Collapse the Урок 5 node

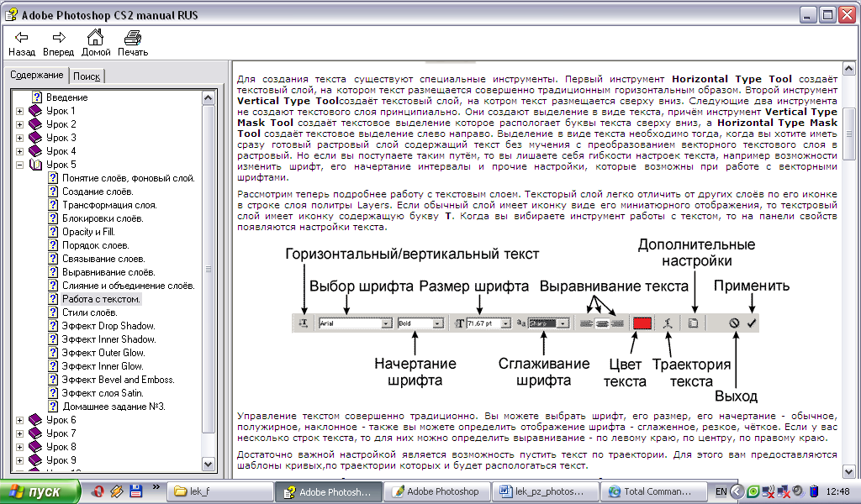coord(20,165)
